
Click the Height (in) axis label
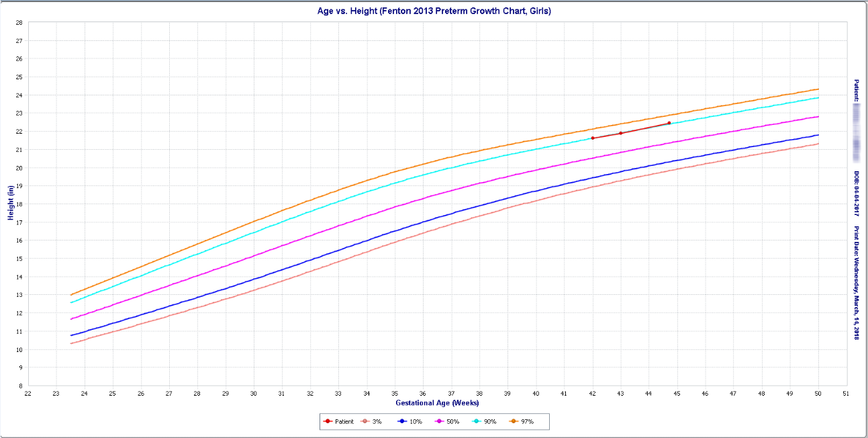point(11,204)
